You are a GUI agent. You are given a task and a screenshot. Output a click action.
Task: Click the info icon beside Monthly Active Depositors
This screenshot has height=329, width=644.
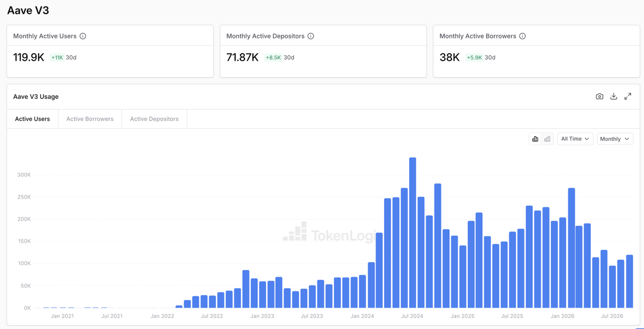pos(311,36)
